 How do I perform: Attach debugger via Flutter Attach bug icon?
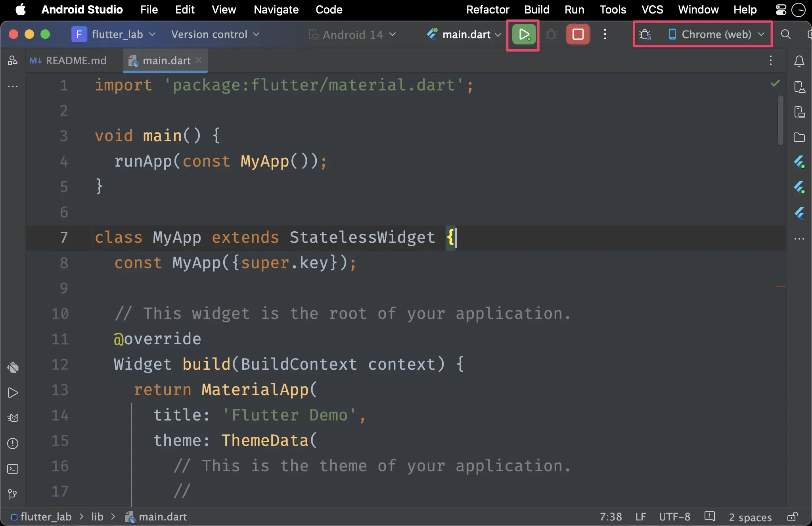click(645, 35)
